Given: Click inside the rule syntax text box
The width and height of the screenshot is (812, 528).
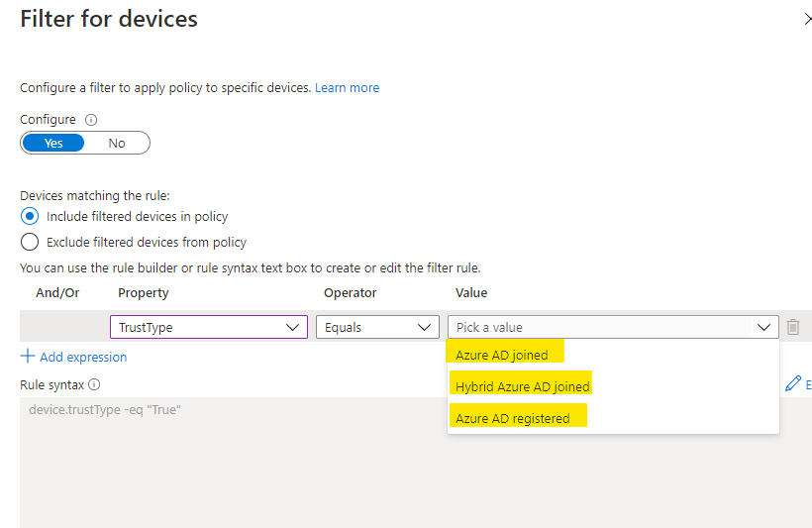Looking at the screenshot, I should (x=416, y=463).
